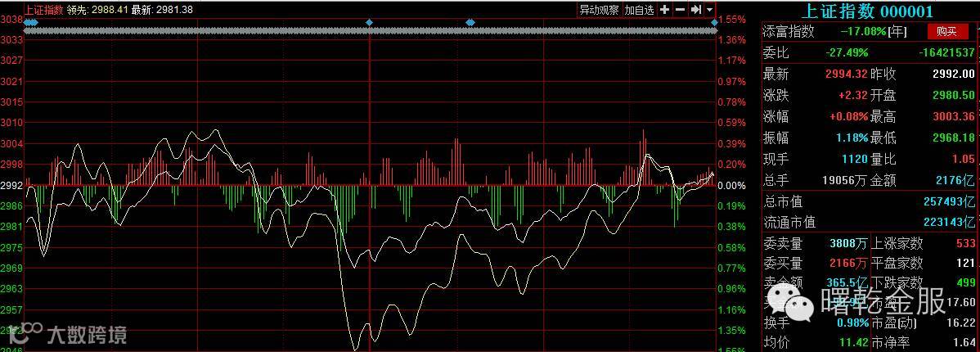Screen dimensions: 980x352
Task: Select the 上证指数 000001 panel title
Action: pyautogui.click(x=867, y=11)
